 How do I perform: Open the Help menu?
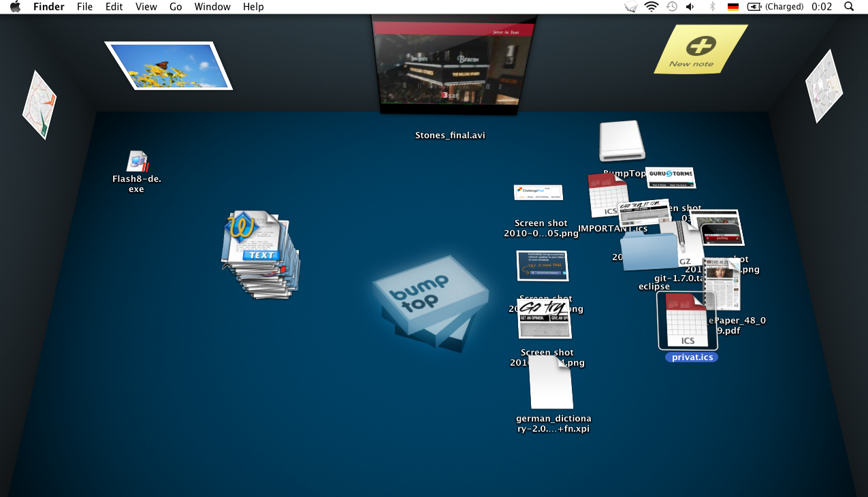(253, 7)
